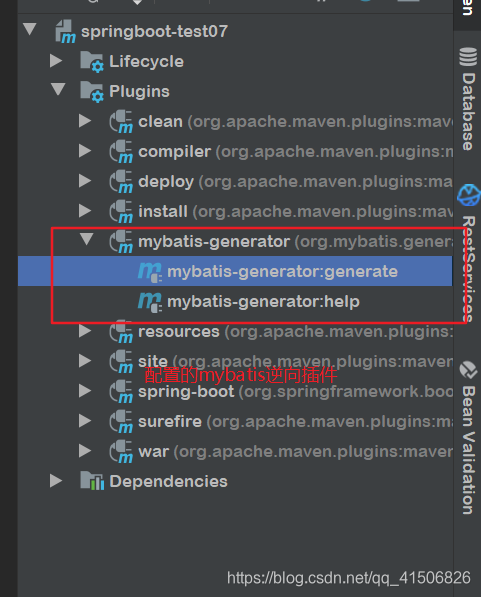
Task: Click the Lifecycle folder gear icon
Action: (x=92, y=62)
